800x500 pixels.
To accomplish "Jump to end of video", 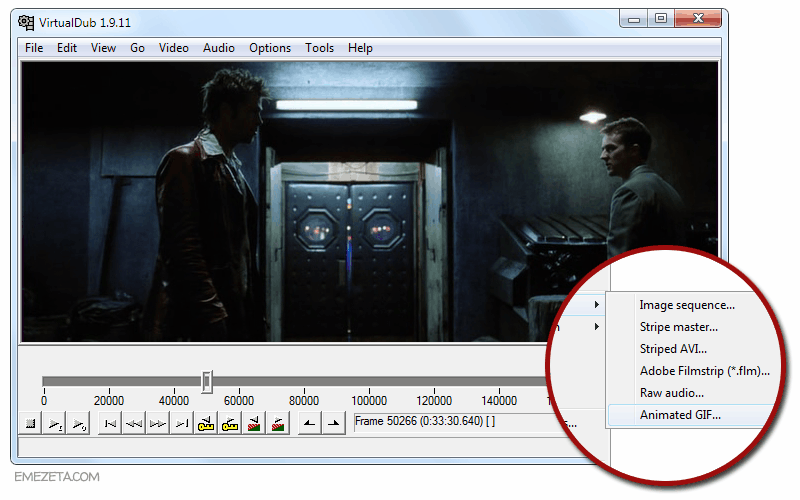I will [x=182, y=423].
